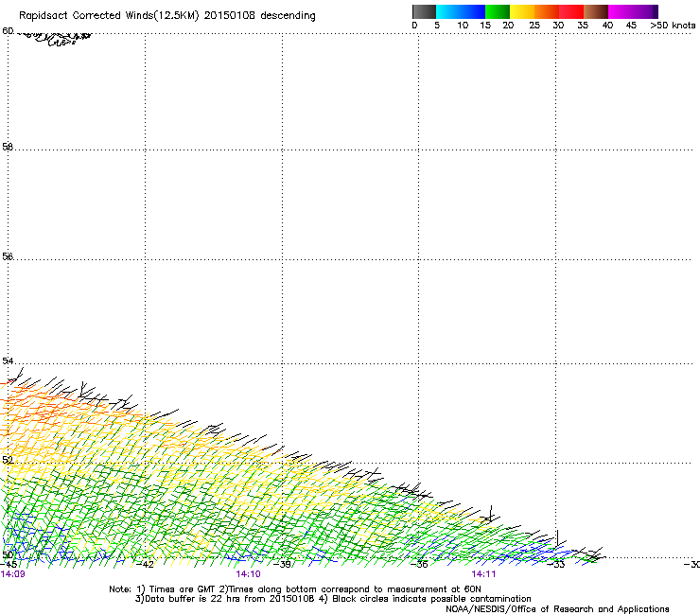Click the latitude label '56'
The image size is (700, 615).
(x=8, y=256)
